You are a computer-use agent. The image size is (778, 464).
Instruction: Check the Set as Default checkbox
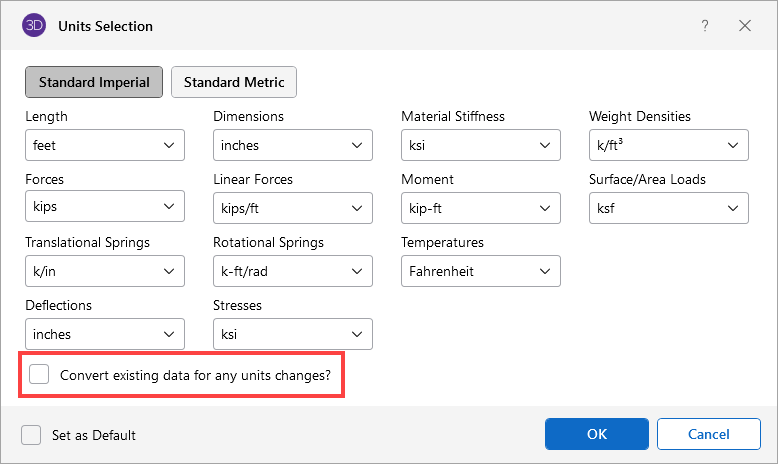coord(31,435)
